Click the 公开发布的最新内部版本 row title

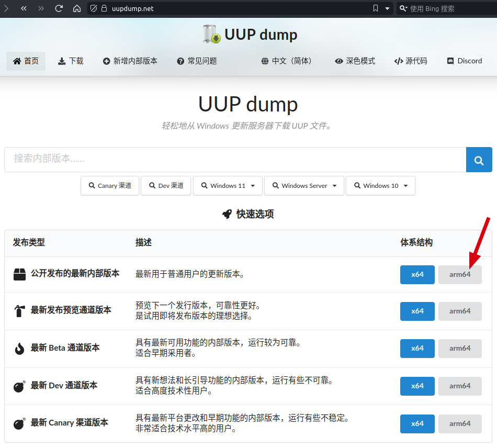(75, 273)
